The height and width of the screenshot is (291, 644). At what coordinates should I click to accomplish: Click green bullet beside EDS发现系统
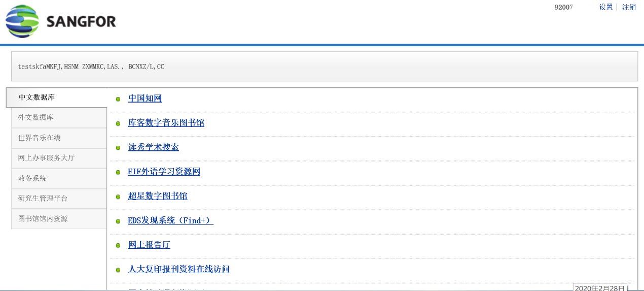click(118, 221)
